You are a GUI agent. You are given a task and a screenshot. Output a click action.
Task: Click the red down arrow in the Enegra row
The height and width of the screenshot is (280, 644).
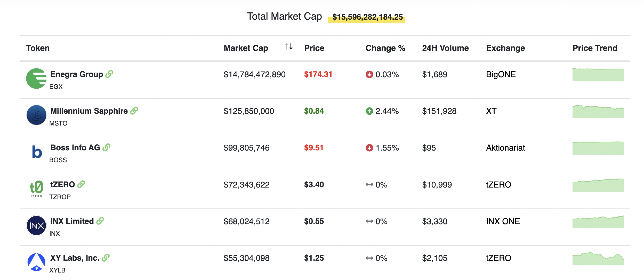pos(369,74)
